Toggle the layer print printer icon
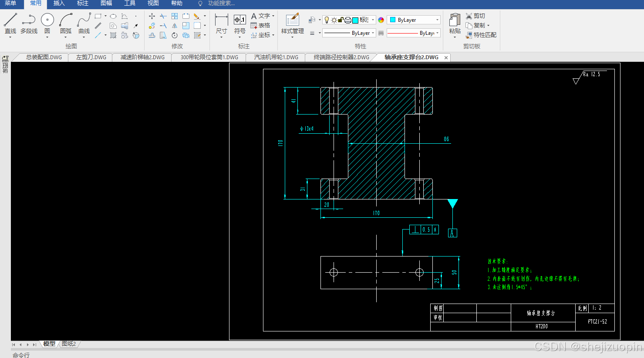Image resolution: width=644 pixels, height=358 pixels. tap(348, 20)
